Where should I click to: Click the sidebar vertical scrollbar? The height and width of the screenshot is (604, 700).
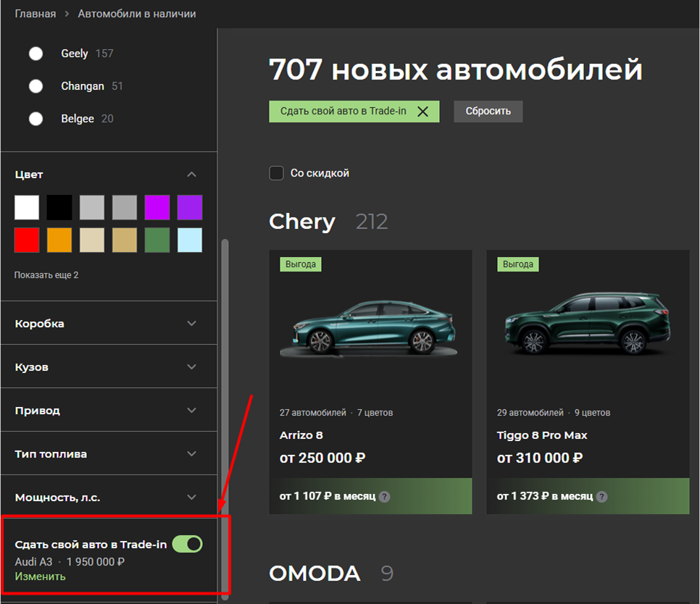pyautogui.click(x=225, y=419)
